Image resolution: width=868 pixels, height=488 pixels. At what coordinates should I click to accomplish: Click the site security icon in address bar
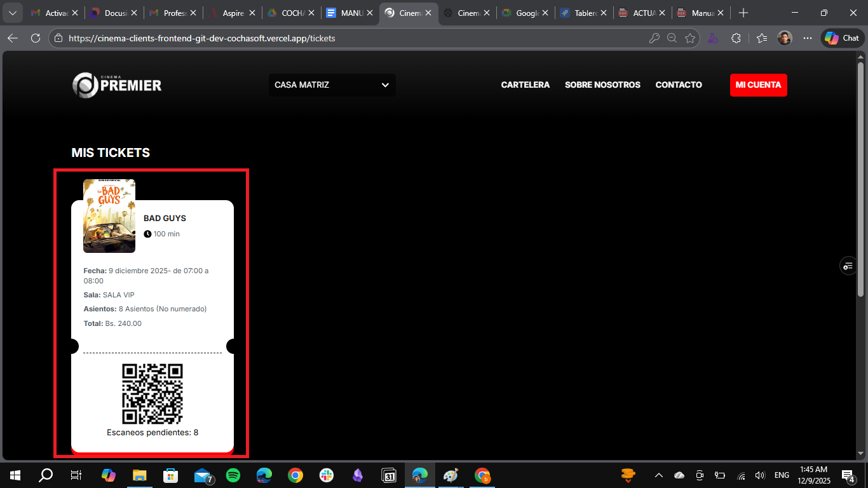point(57,38)
